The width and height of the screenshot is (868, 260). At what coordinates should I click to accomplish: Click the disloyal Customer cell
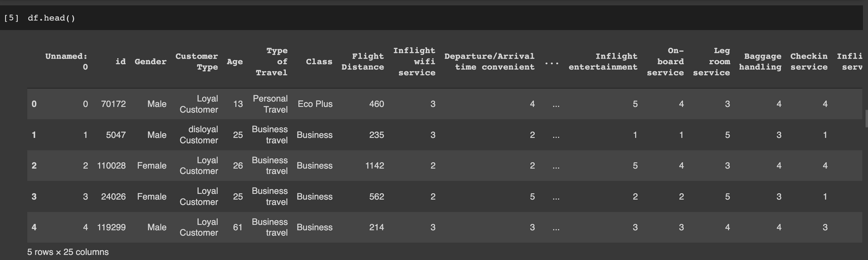coord(199,135)
